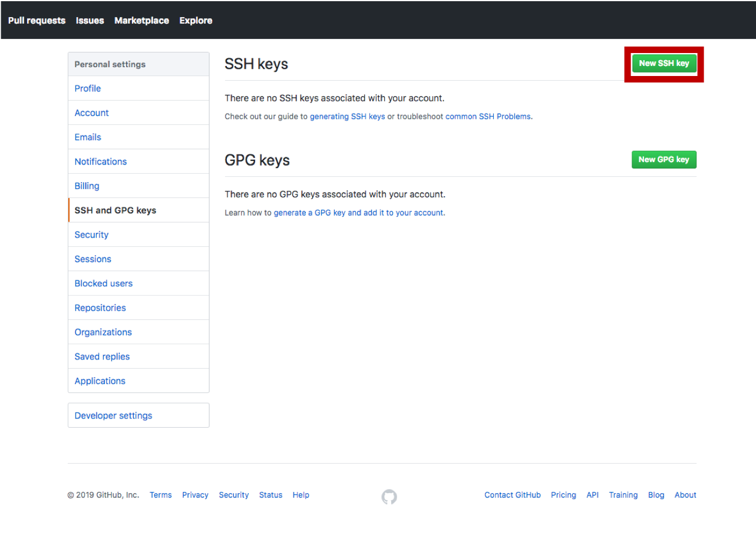Click the GitHub Octocat logo in footer
This screenshot has height=558, width=756.
tap(389, 497)
